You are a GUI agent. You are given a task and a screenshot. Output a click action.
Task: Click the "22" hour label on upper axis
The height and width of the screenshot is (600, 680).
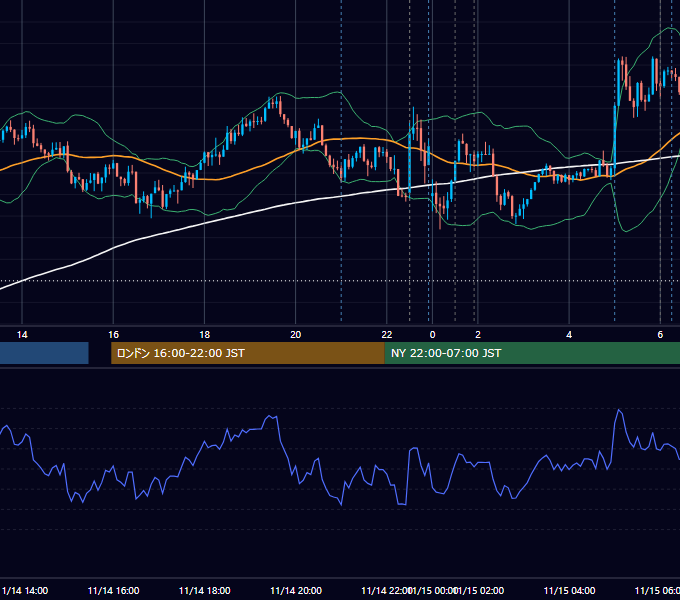coord(387,335)
